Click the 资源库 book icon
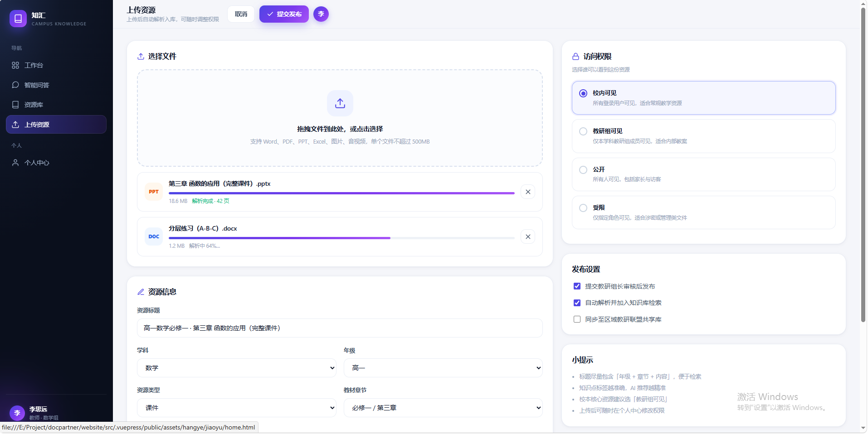Viewport: 868px width, 434px height. (15, 105)
